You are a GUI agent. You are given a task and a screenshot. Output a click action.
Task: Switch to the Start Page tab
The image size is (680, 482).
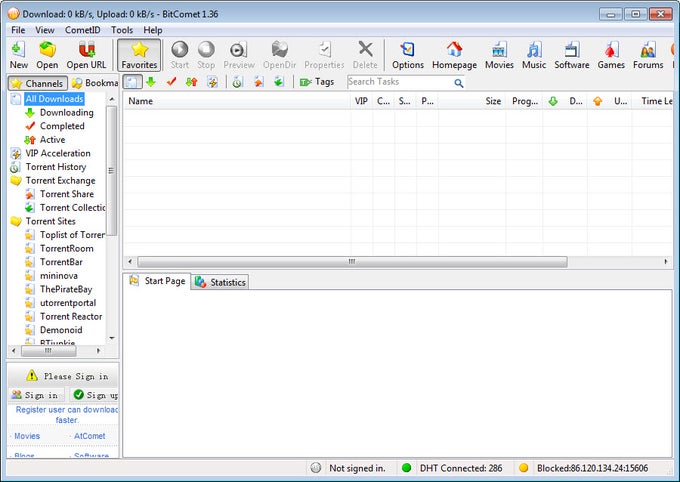click(x=157, y=281)
